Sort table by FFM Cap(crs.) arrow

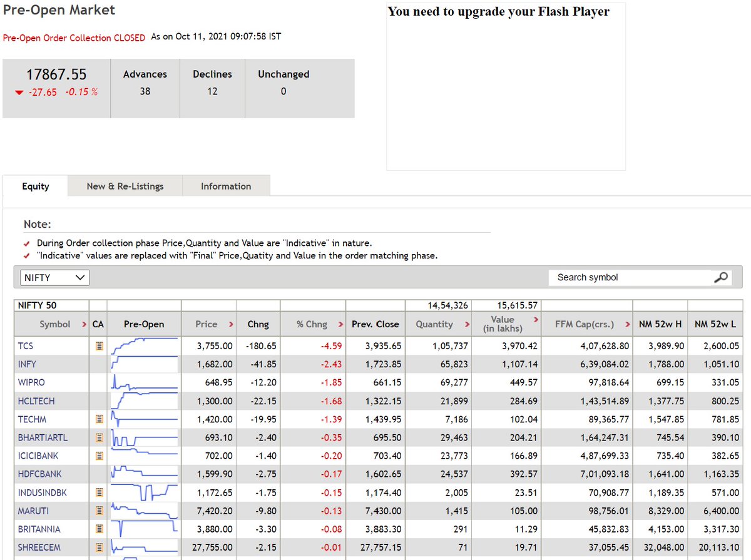(x=627, y=324)
